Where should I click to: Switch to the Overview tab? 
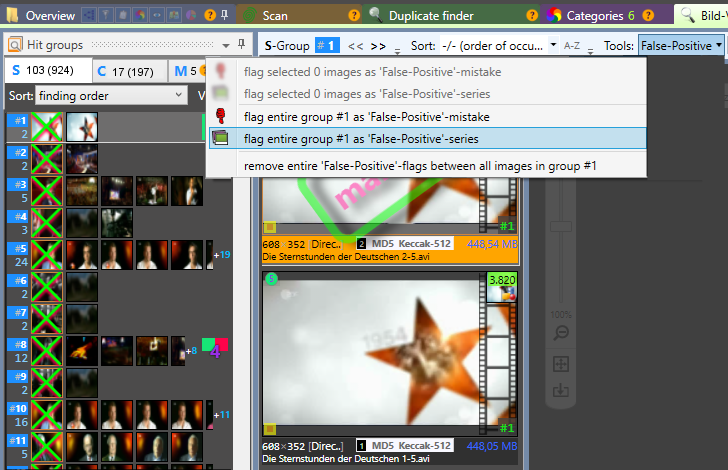tap(50, 16)
